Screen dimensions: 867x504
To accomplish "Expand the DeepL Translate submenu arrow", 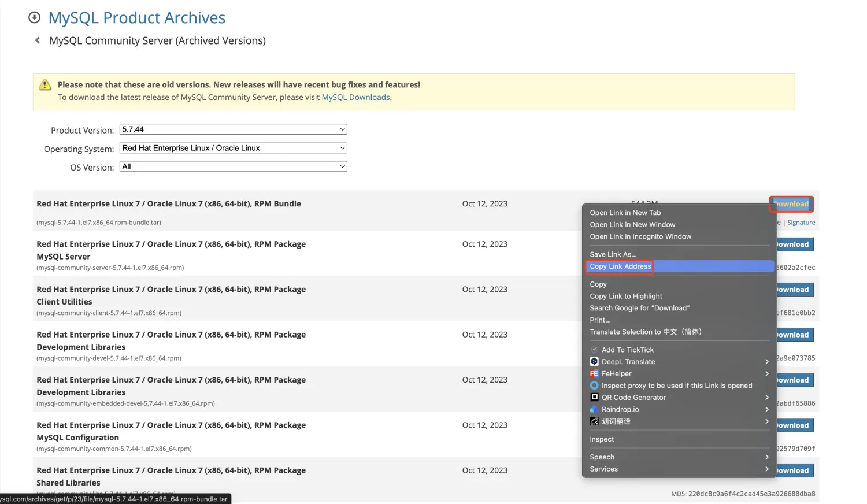I will click(x=767, y=362).
